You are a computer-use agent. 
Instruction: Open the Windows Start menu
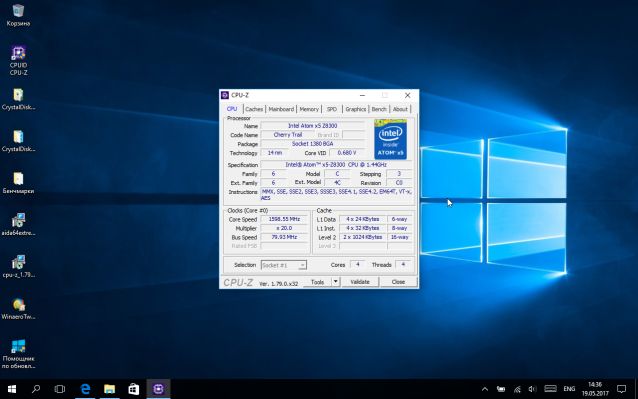[x=12, y=389]
